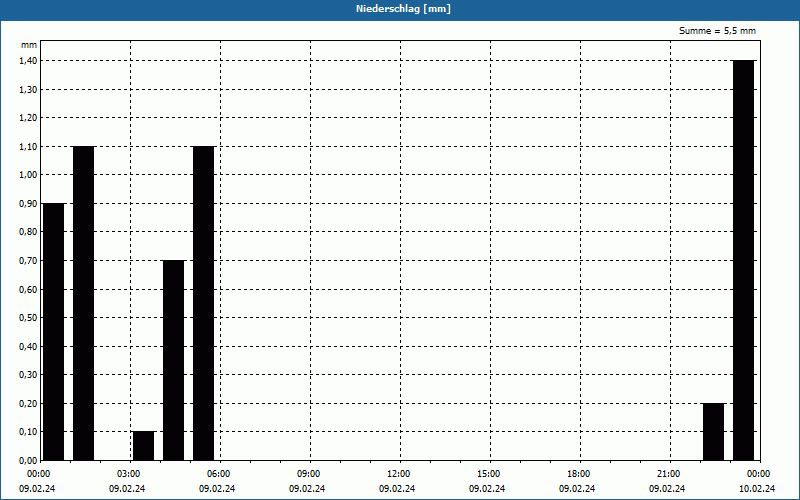This screenshot has height=500, width=800.
Task: Click the 0,50 y-axis label
Action: coord(28,318)
